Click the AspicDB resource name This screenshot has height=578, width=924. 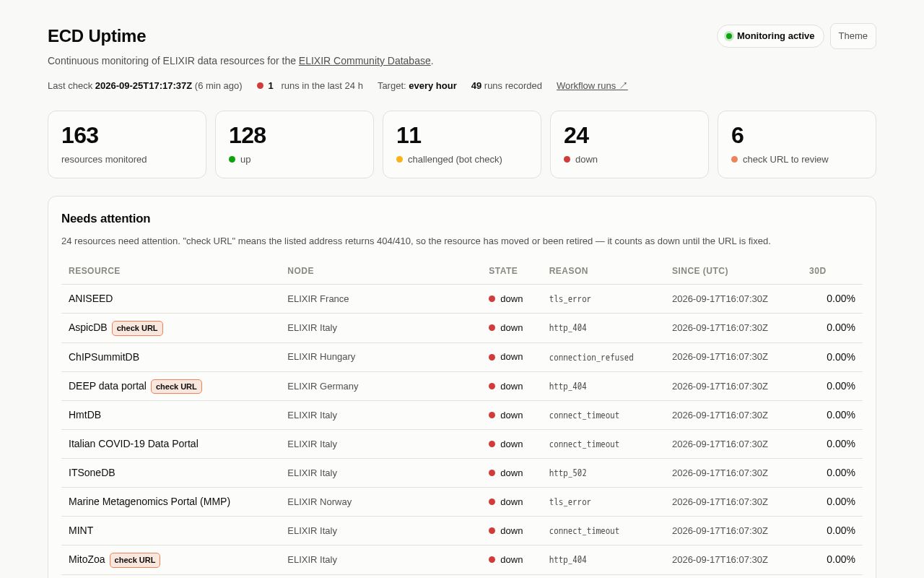88,327
